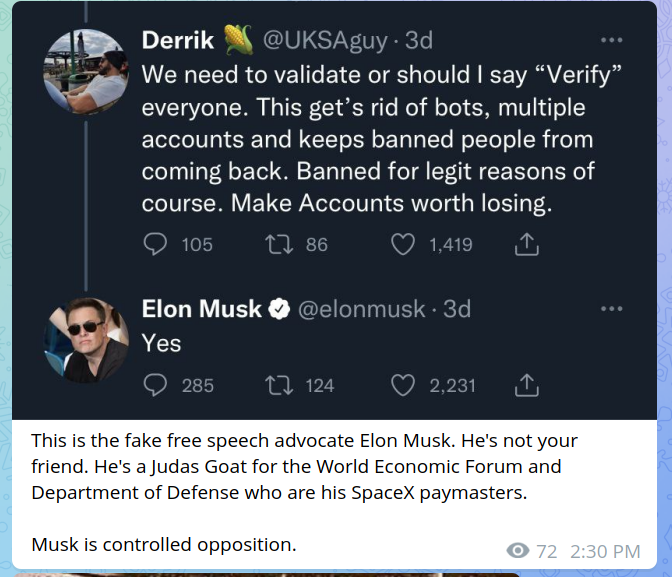Open more options on Derrik's tweet
Image resolution: width=672 pixels, height=577 pixels.
tap(611, 41)
